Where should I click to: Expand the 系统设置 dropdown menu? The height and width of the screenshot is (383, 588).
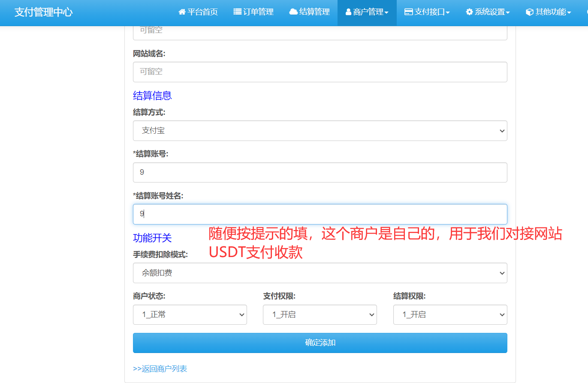click(x=488, y=12)
